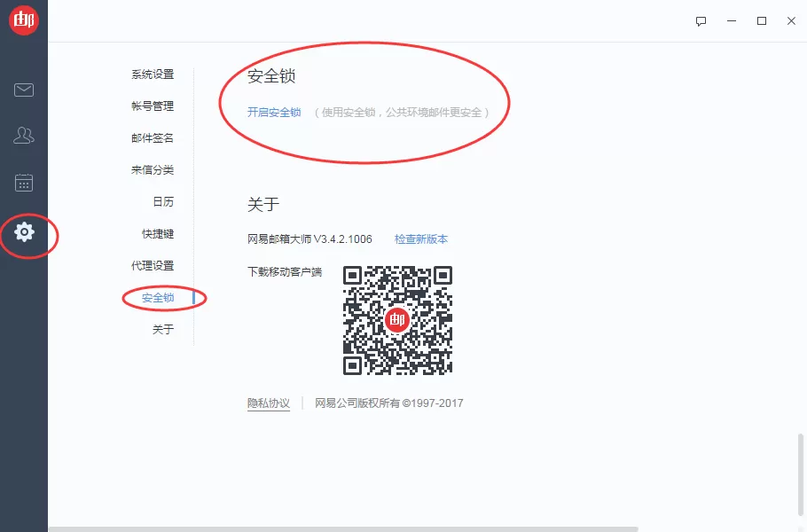
Task: Select 帐号管理 in settings menu
Action: point(153,106)
